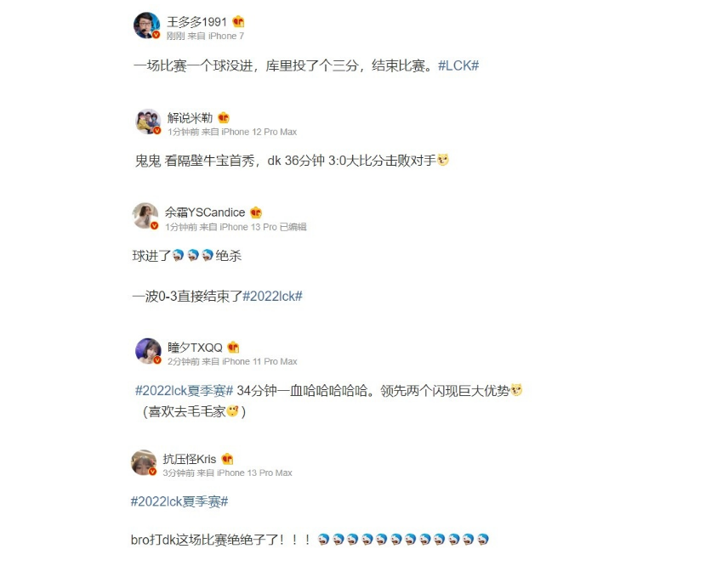Click the first shark emoji after 球进了
Screen dimensions: 728x566
[179, 255]
